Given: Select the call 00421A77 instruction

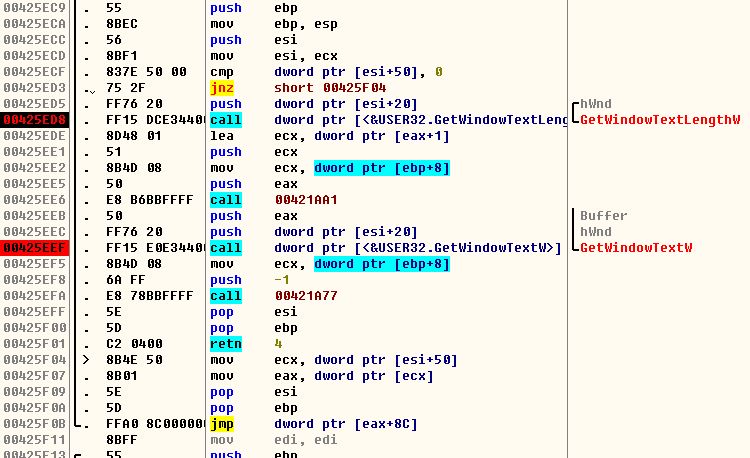Looking at the screenshot, I should [274, 296].
